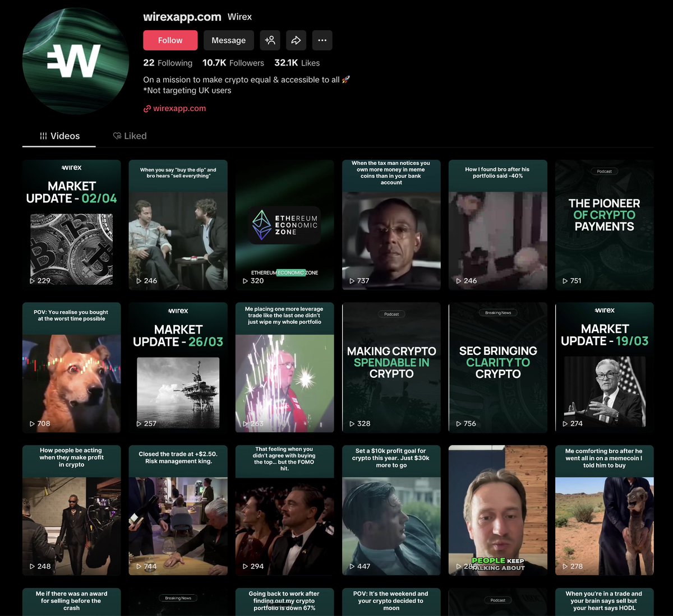Click the 229 play count icon
This screenshot has height=616, width=673.
click(x=33, y=281)
